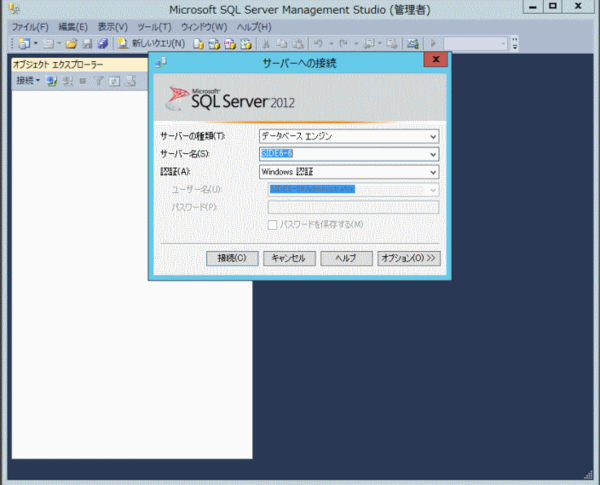Screen dimensions: 600x485
Task: Click Object Explorer filter funnel icon
Action: click(x=99, y=81)
